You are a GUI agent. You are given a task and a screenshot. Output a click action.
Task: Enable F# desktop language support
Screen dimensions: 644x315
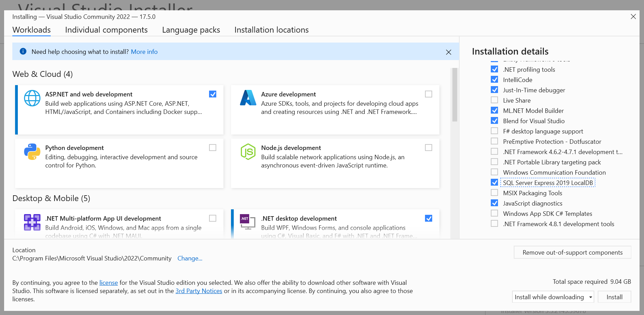(x=495, y=131)
